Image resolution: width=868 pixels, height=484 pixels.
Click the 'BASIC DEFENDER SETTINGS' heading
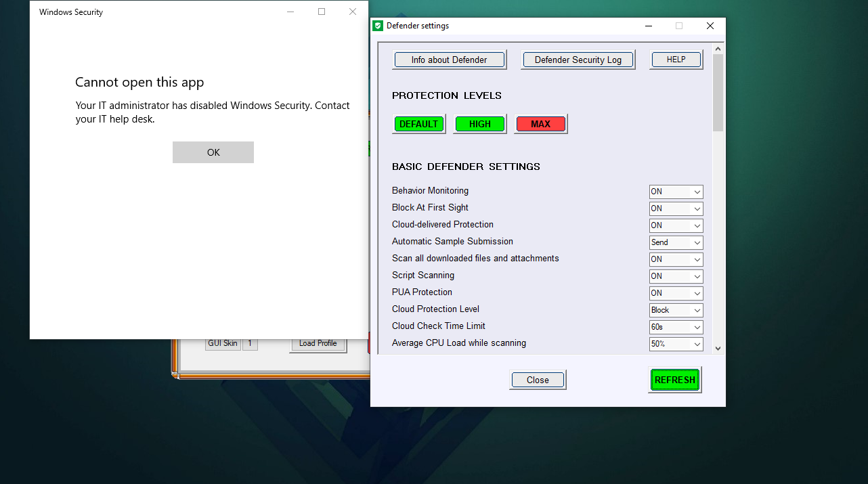point(466,167)
